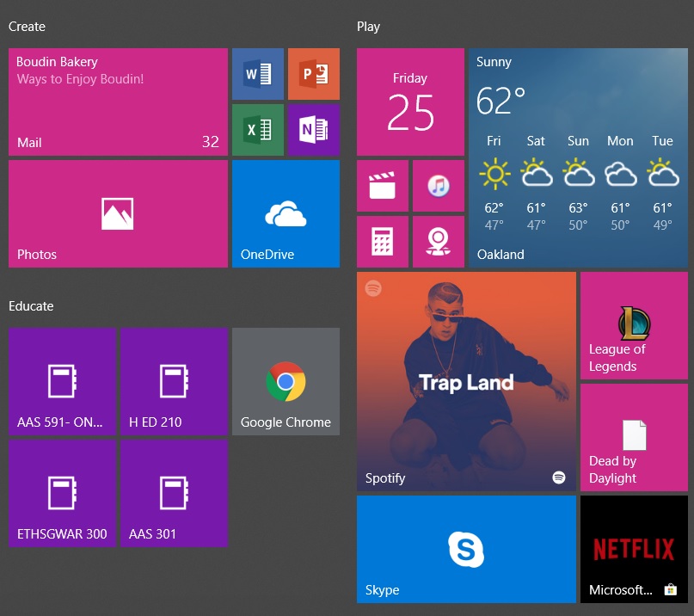The width and height of the screenshot is (694, 616).
Task: Launch the Skype tile
Action: tap(466, 549)
